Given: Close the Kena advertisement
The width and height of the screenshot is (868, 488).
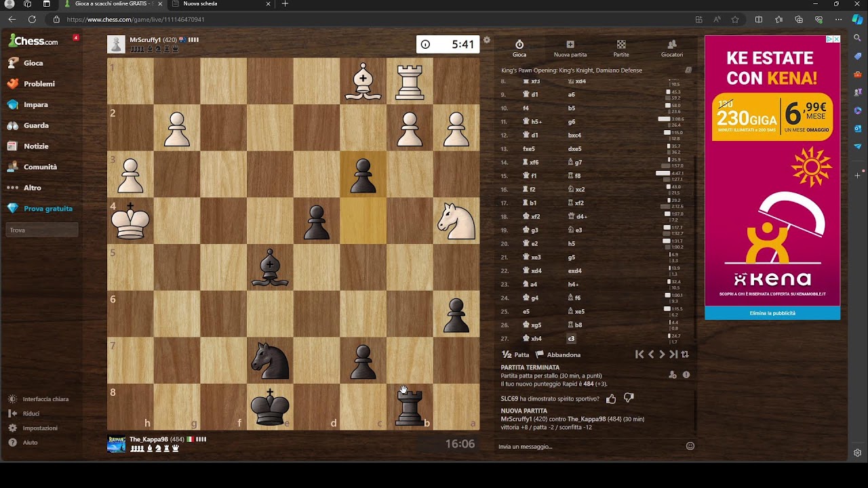Looking at the screenshot, I should point(837,39).
